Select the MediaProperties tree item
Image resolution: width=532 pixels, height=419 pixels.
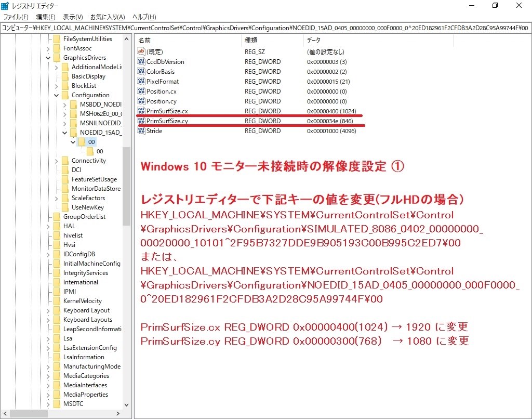86,394
